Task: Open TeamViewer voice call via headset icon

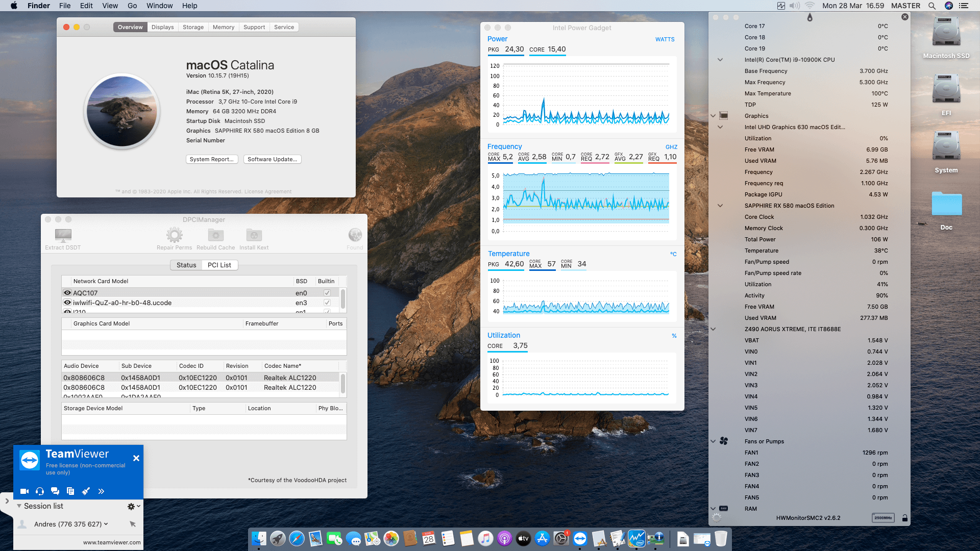Action: [39, 491]
